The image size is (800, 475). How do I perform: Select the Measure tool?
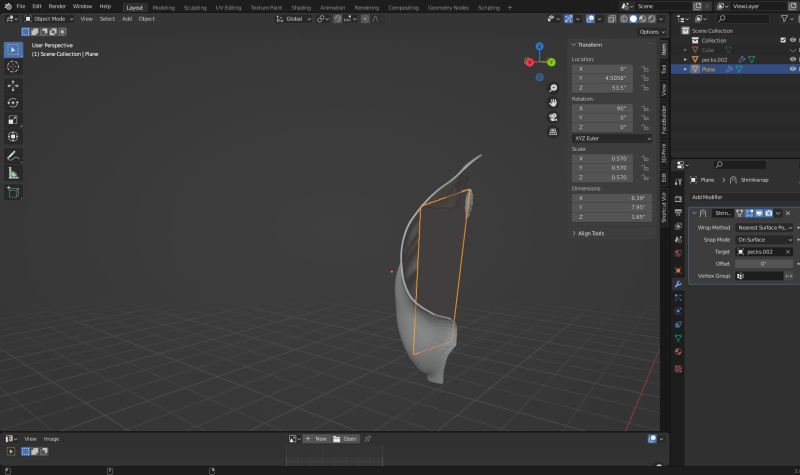click(13, 173)
